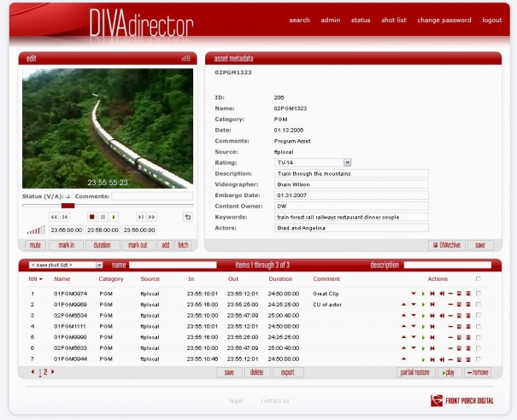
Task: Go to the next shot list page with the right arrow
Action: click(x=52, y=371)
